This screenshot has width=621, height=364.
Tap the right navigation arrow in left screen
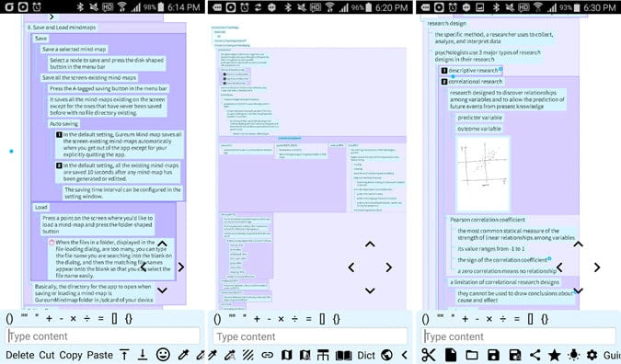[181, 267]
